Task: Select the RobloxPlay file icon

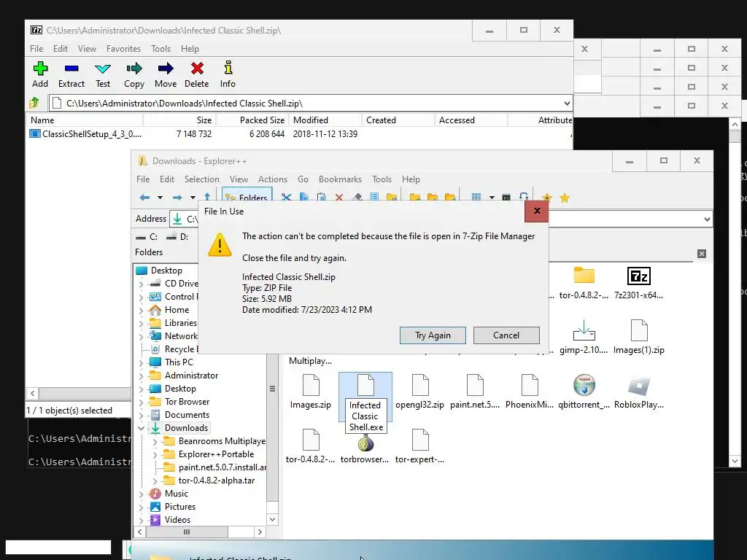Action: (x=639, y=386)
